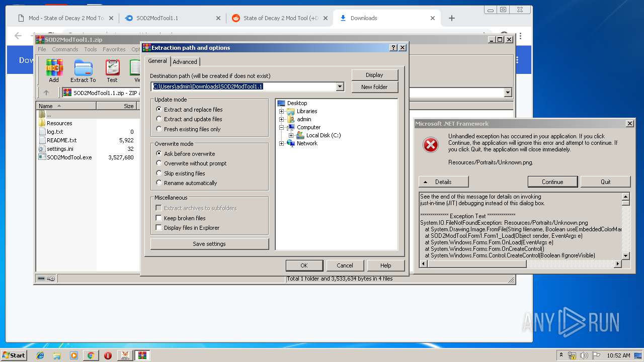Collapse the Computer tree node
644x362 pixels.
[282, 127]
